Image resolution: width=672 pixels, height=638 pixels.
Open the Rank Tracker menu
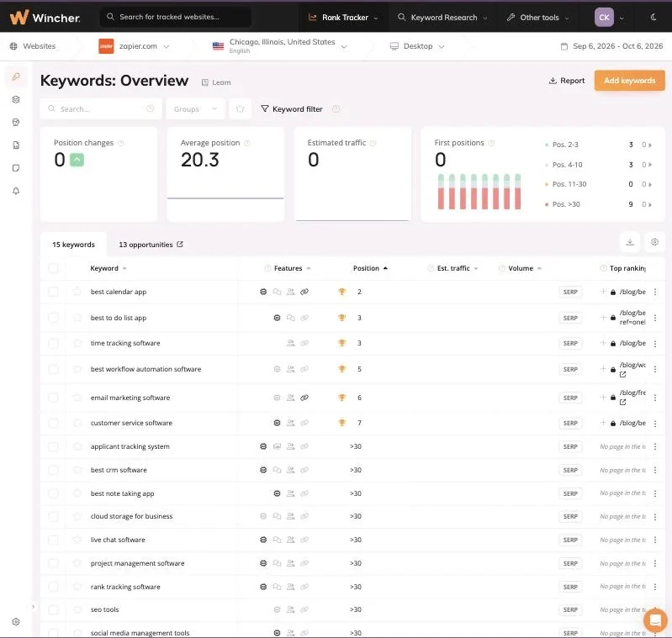(343, 17)
